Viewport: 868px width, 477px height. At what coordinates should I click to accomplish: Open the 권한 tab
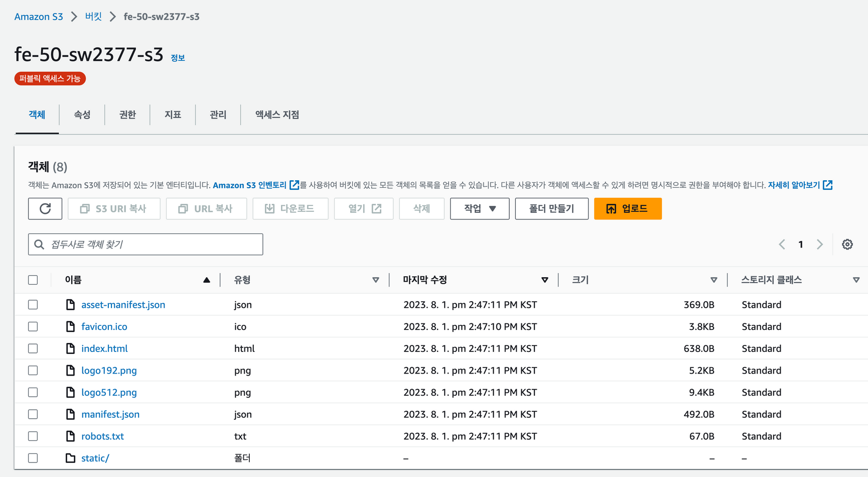[x=127, y=115]
